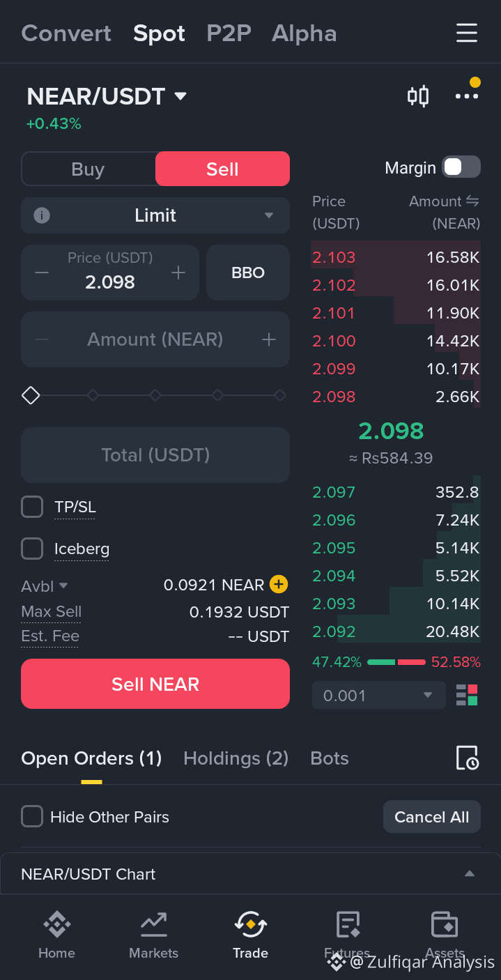Enable the Iceberg checkbox

coord(32,549)
